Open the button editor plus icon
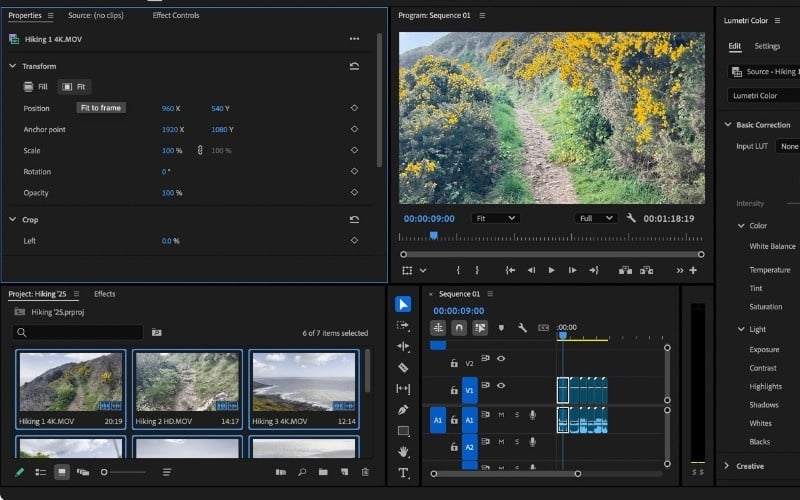The height and width of the screenshot is (500, 800). [693, 270]
